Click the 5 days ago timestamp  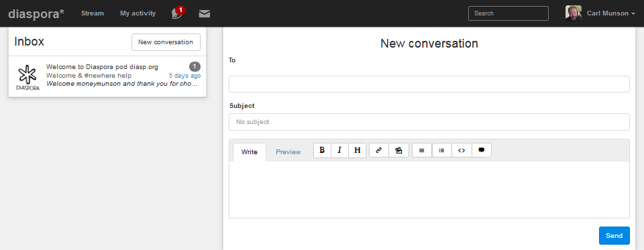coord(185,76)
